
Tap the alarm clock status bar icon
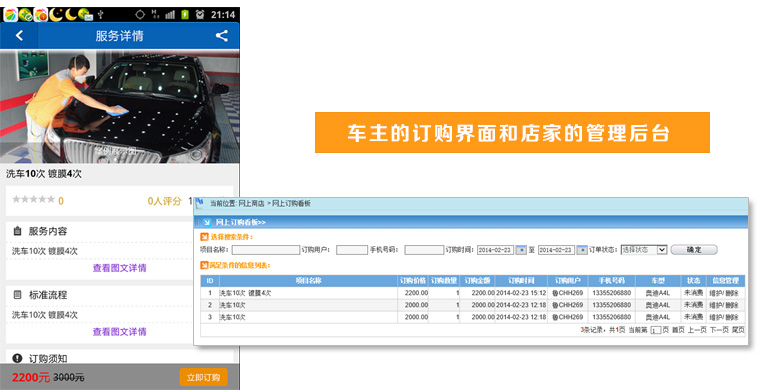pos(199,14)
